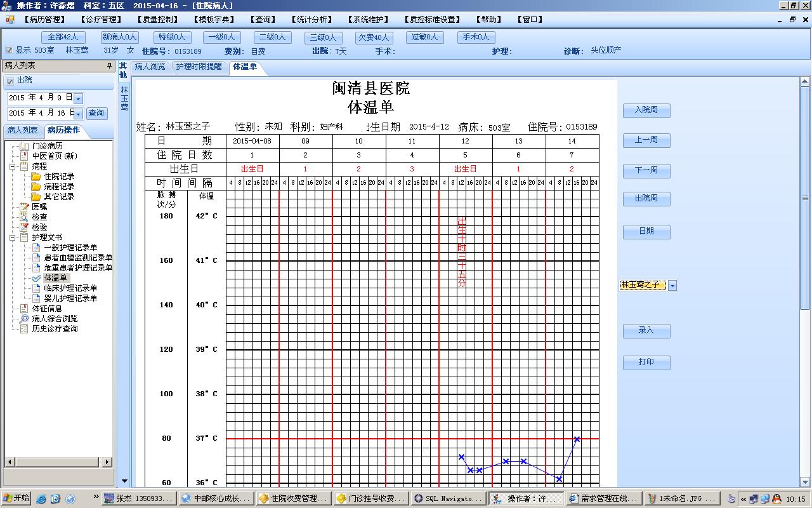Click the checkmark icon beside 体温单
The width and height of the screenshot is (812, 508).
point(36,278)
